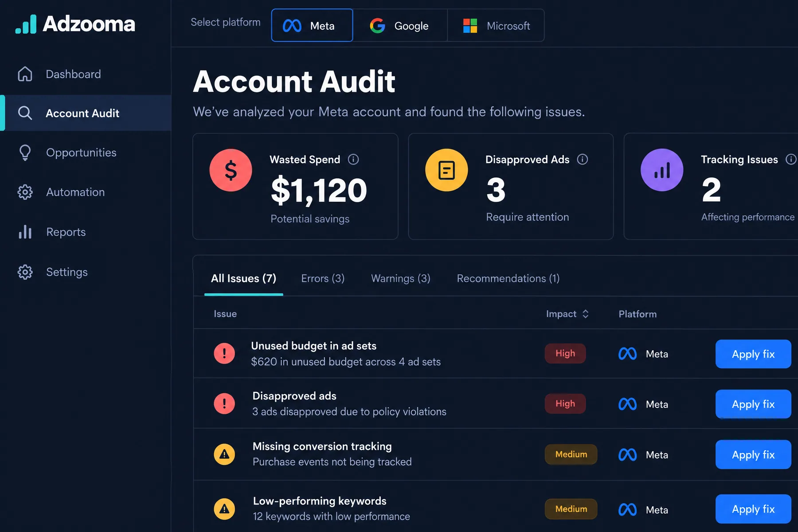Click the Adzooma logo
Viewport: 798px width, 532px height.
pyautogui.click(x=75, y=24)
